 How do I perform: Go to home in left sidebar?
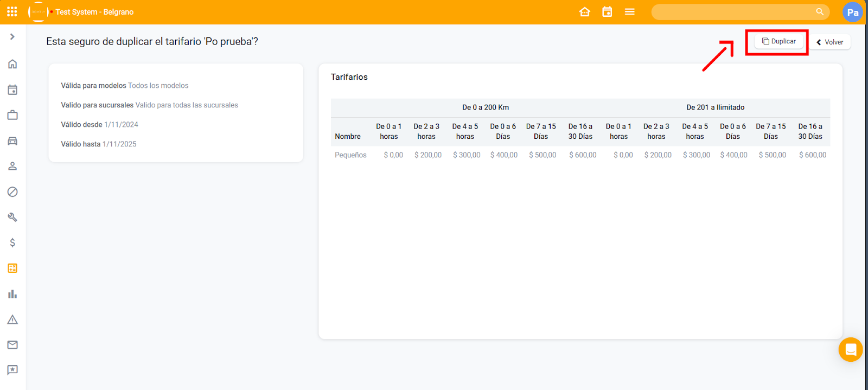pyautogui.click(x=12, y=64)
